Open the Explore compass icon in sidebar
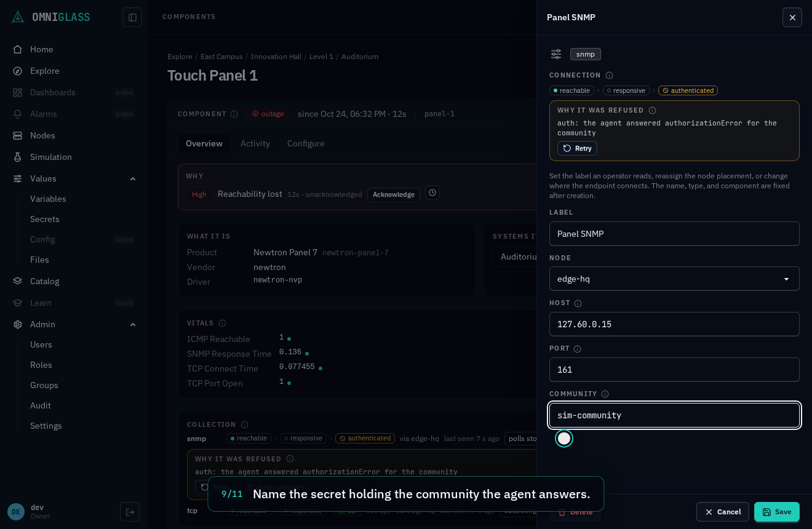 coord(18,71)
